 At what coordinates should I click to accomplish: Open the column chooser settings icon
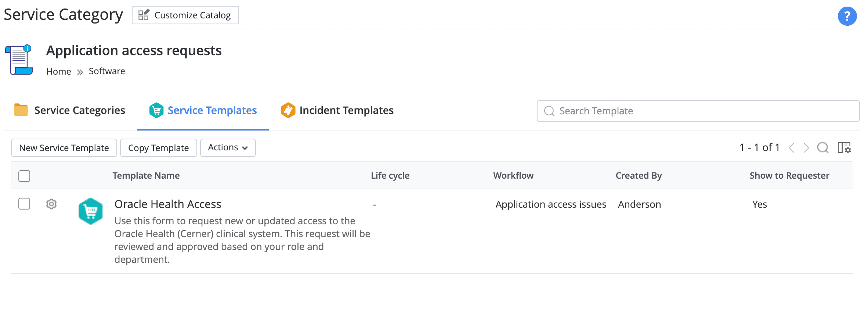pos(844,148)
